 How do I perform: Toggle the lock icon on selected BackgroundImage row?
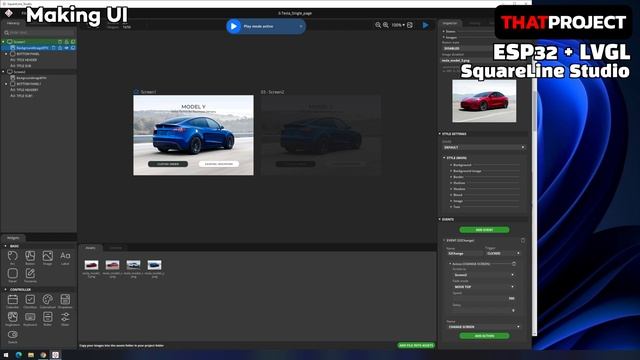click(60, 48)
